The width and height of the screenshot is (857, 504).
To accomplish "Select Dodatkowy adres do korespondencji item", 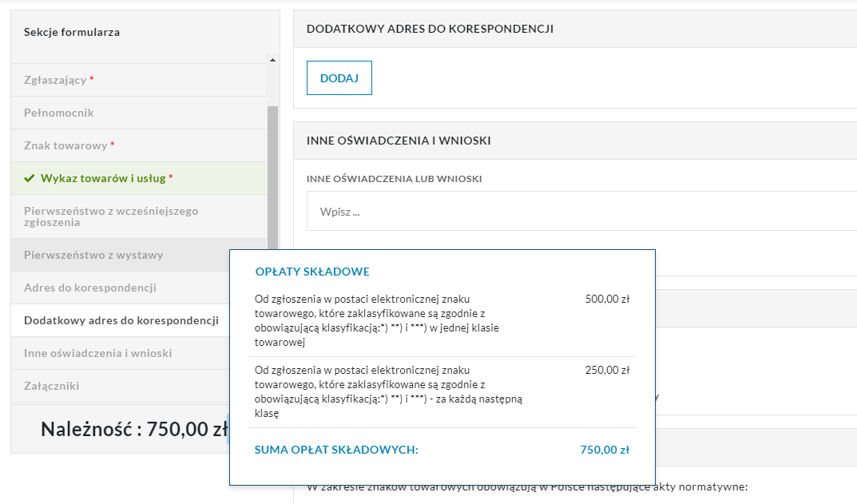I will click(x=121, y=320).
